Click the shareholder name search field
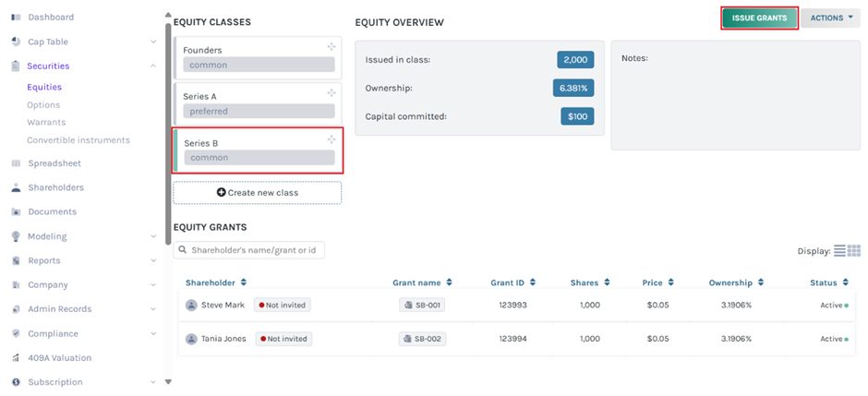 (249, 250)
